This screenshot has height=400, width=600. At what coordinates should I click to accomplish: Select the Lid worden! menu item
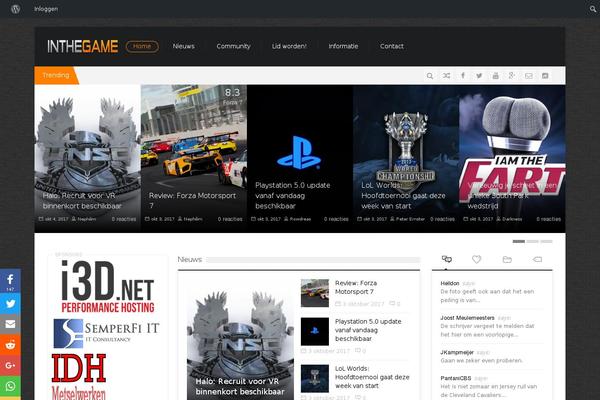pyautogui.click(x=289, y=46)
